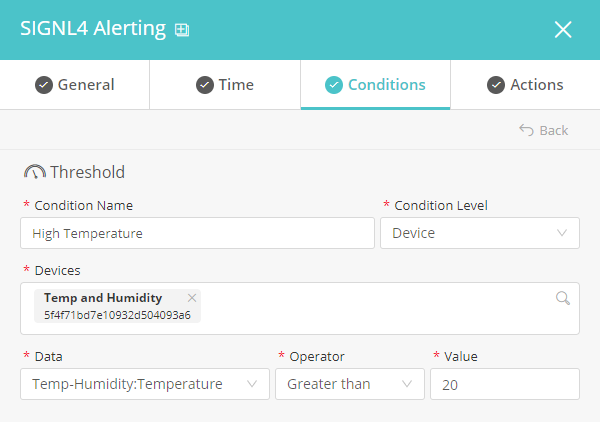Click the search icon in Devices field

563,298
